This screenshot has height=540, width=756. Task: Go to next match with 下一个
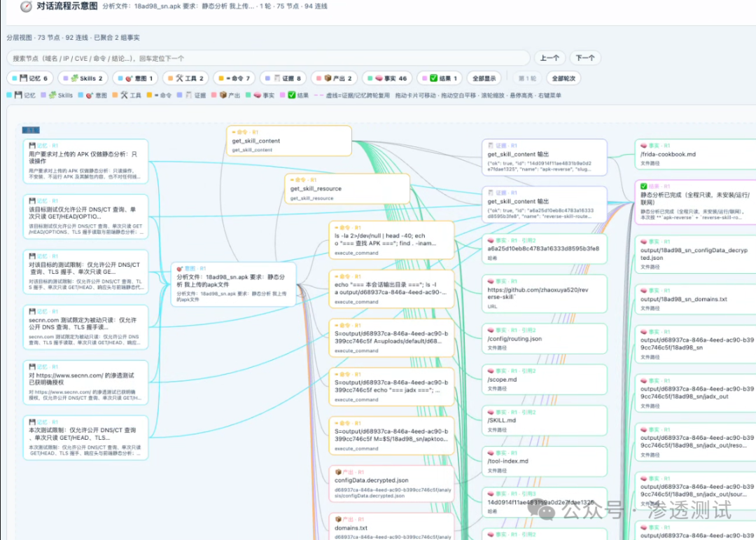click(584, 58)
